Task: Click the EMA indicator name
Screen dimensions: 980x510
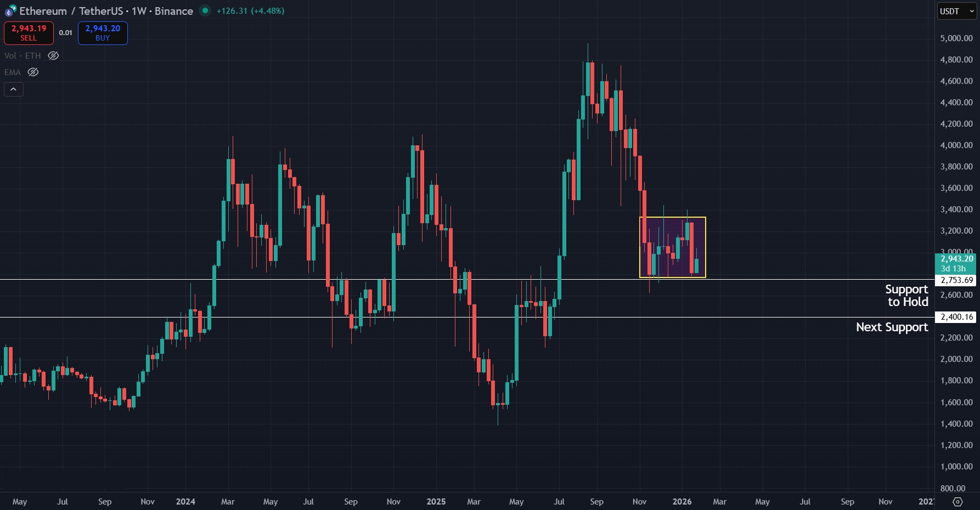Action: (13, 72)
